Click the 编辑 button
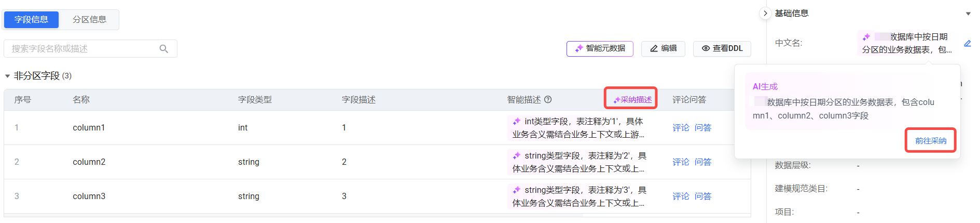The width and height of the screenshot is (980, 223). pyautogui.click(x=663, y=48)
